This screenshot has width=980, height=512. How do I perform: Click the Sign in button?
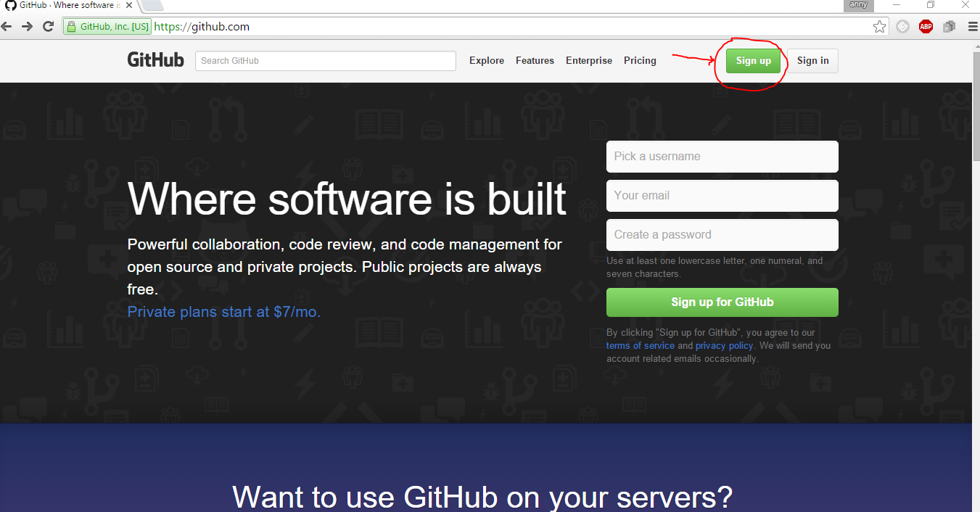[812, 60]
